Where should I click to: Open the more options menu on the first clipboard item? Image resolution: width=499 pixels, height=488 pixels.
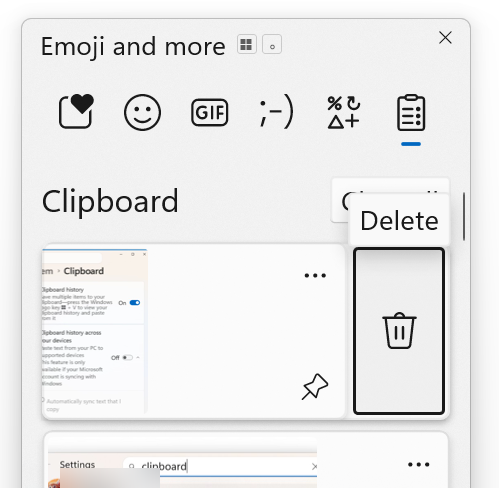pyautogui.click(x=315, y=275)
